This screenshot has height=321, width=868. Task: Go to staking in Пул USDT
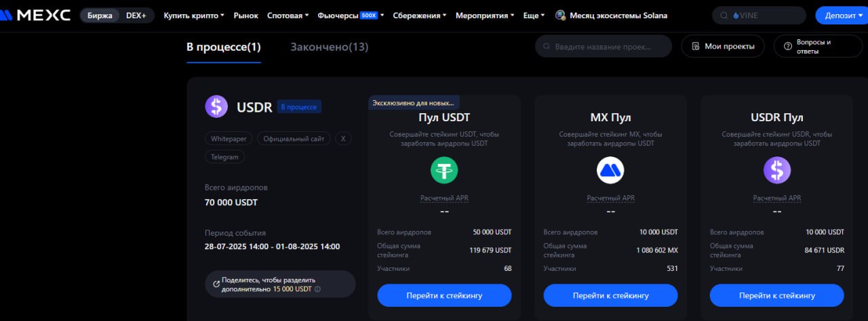pyautogui.click(x=444, y=295)
